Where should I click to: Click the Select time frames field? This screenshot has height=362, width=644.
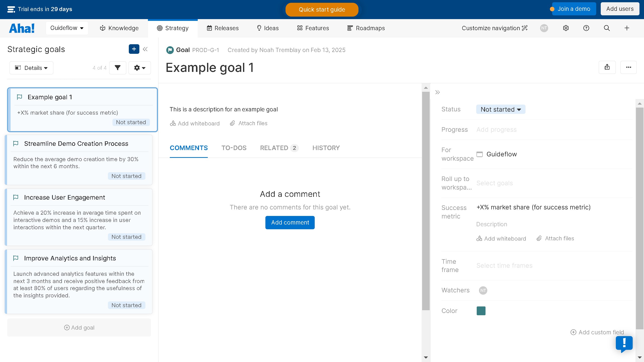coord(504,265)
